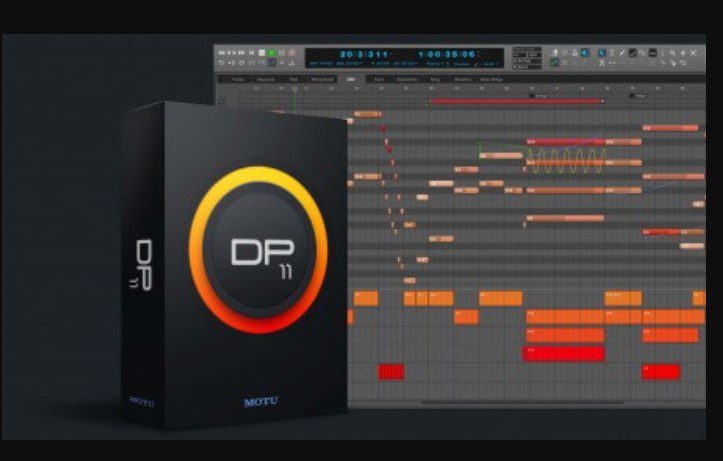Select the blue Pointer tool in the tool palette
The height and width of the screenshot is (461, 723).
[x=602, y=53]
